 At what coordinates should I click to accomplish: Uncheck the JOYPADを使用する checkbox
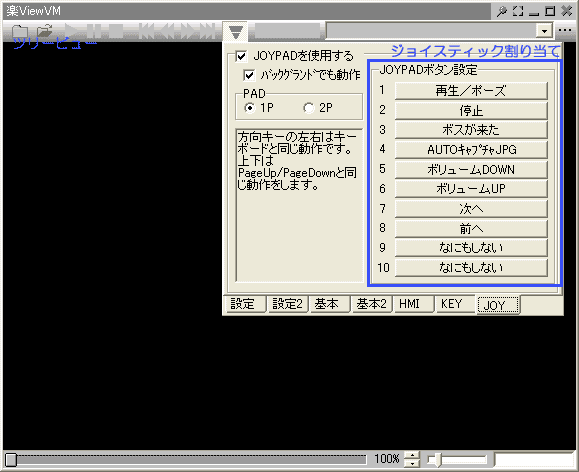click(x=241, y=56)
